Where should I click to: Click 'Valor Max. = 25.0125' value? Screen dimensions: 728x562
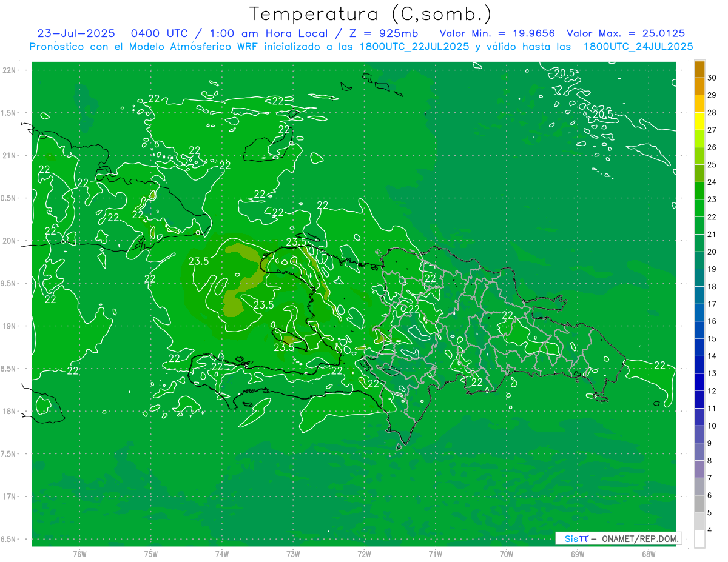tap(626, 33)
